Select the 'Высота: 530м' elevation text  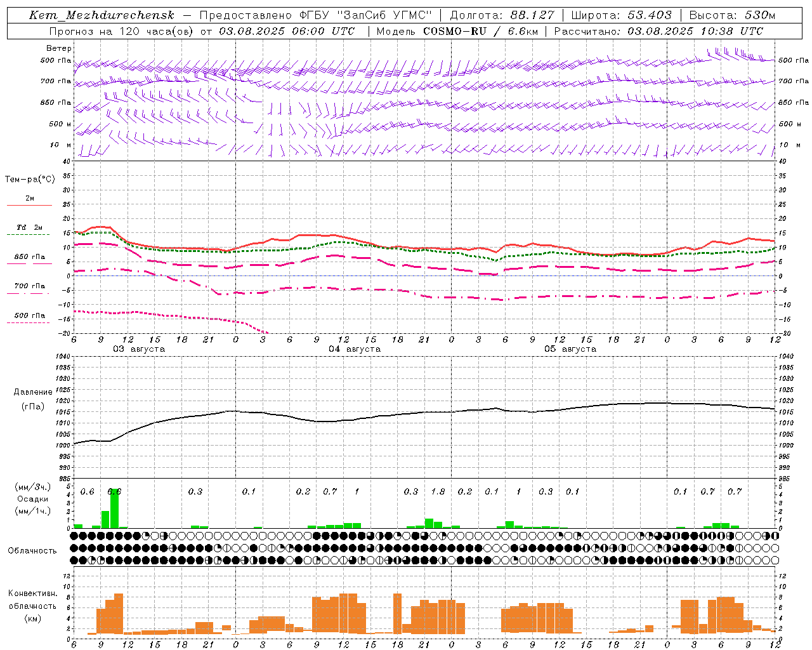point(732,15)
